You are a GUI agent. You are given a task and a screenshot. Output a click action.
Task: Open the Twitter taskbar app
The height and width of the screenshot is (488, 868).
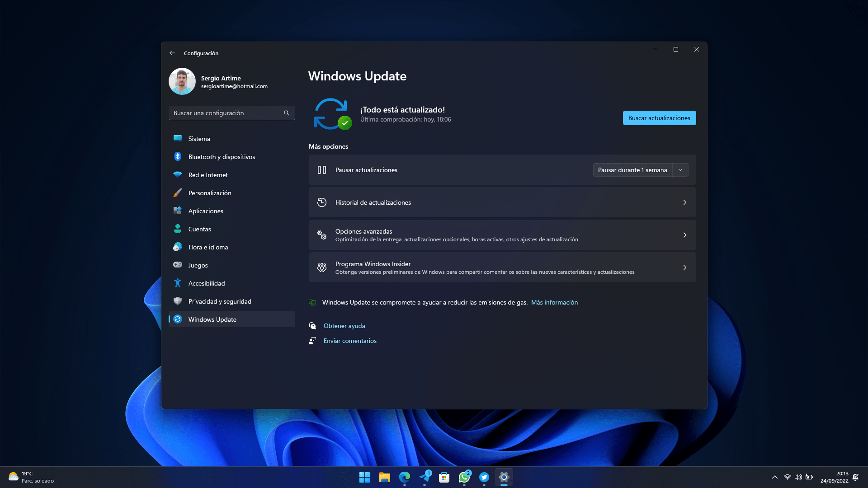(x=484, y=477)
